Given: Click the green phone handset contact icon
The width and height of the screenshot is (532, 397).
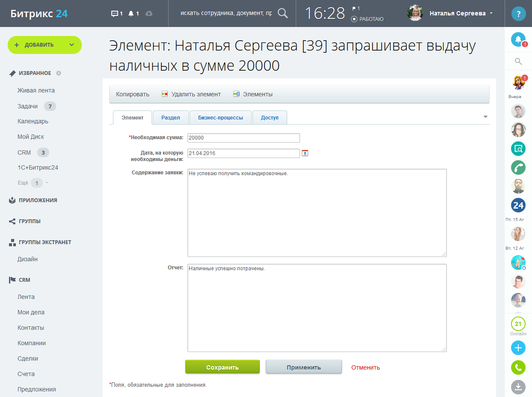Looking at the screenshot, I should (x=518, y=167).
